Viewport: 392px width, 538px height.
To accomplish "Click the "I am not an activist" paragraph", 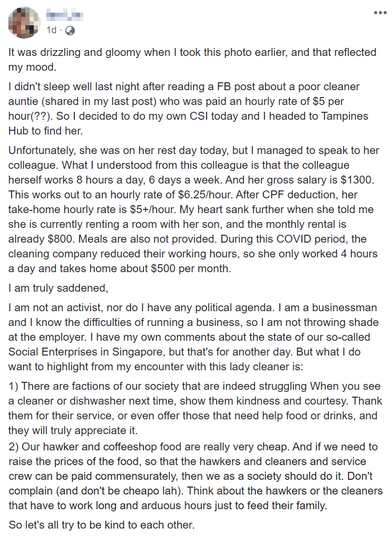I will pyautogui.click(x=192, y=330).
